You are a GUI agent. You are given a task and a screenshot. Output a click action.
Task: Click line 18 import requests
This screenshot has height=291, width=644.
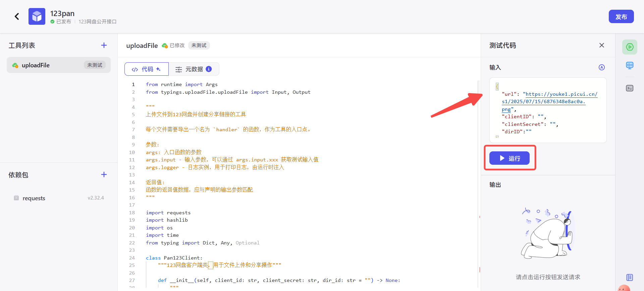coord(168,213)
